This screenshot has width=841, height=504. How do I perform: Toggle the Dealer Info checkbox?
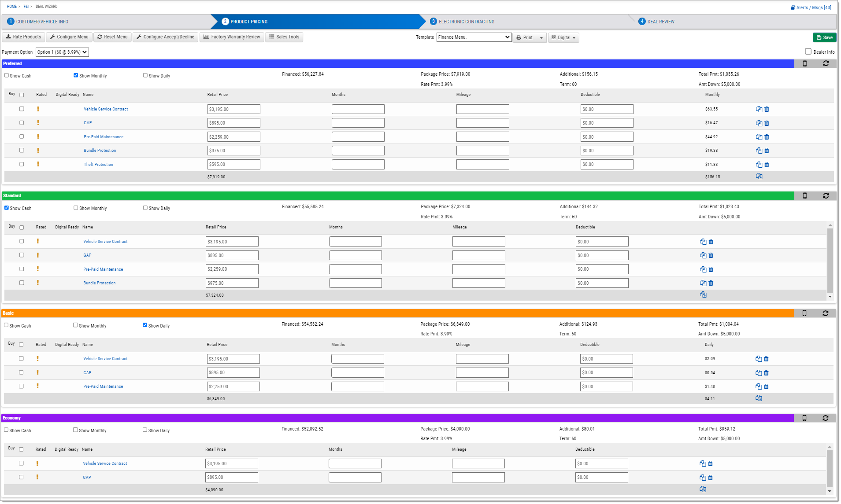click(x=808, y=52)
